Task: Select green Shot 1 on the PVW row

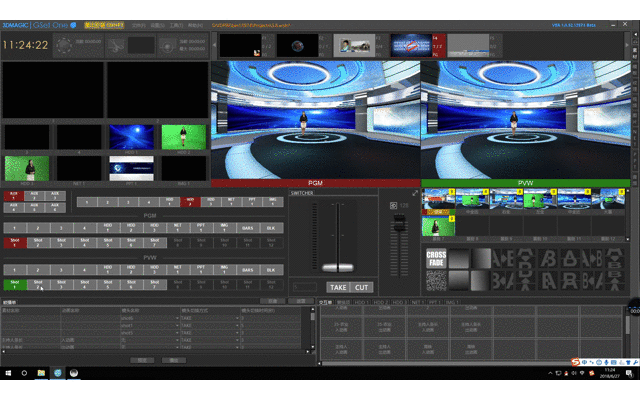Action: click(15, 284)
